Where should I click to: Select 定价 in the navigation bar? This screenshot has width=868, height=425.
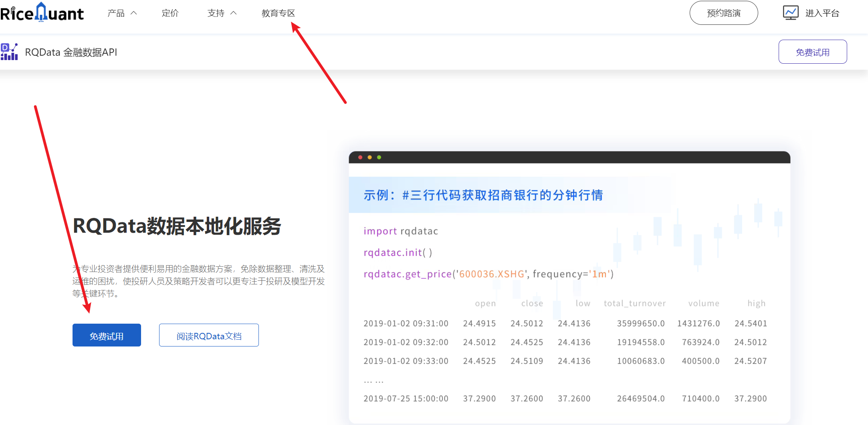pos(170,13)
